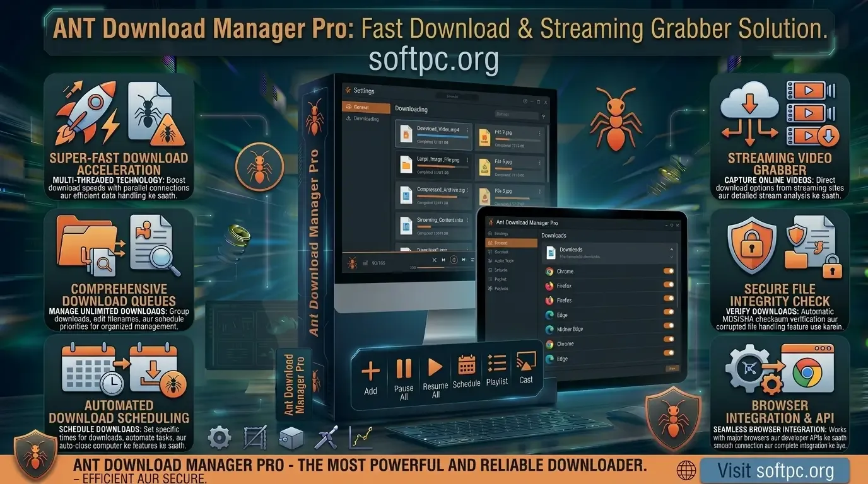The width and height of the screenshot is (868, 484).
Task: Click the circular control in monitor's bottom bar
Action: point(453,260)
